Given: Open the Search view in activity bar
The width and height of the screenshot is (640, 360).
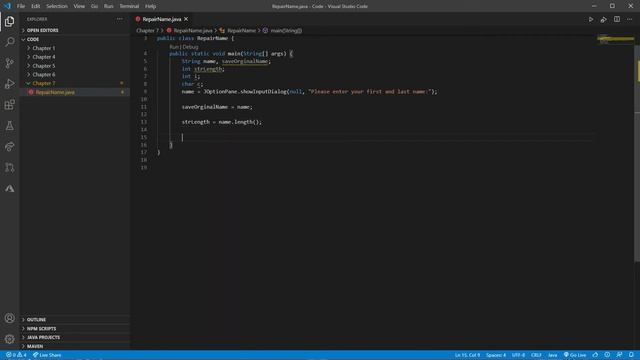Looking at the screenshot, I should tap(9, 42).
